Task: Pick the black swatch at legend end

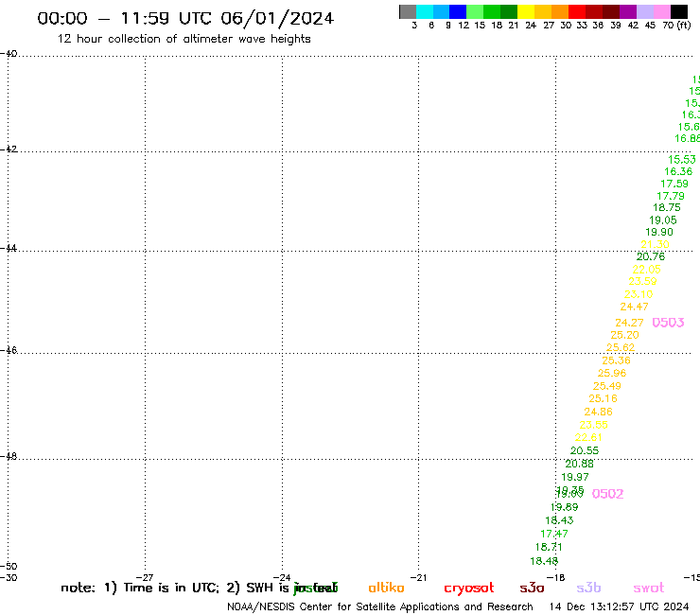Action: tap(679, 11)
